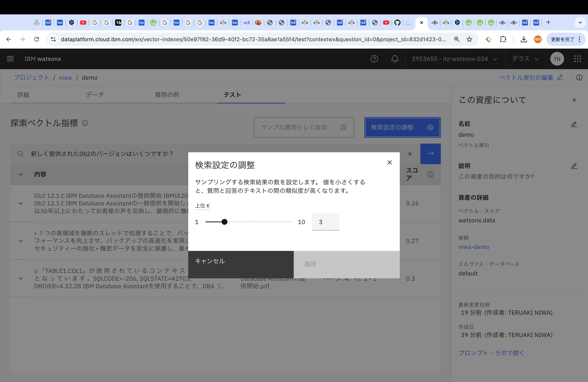Click the 上位 K slider handle
588x382 pixels.
pyautogui.click(x=224, y=222)
